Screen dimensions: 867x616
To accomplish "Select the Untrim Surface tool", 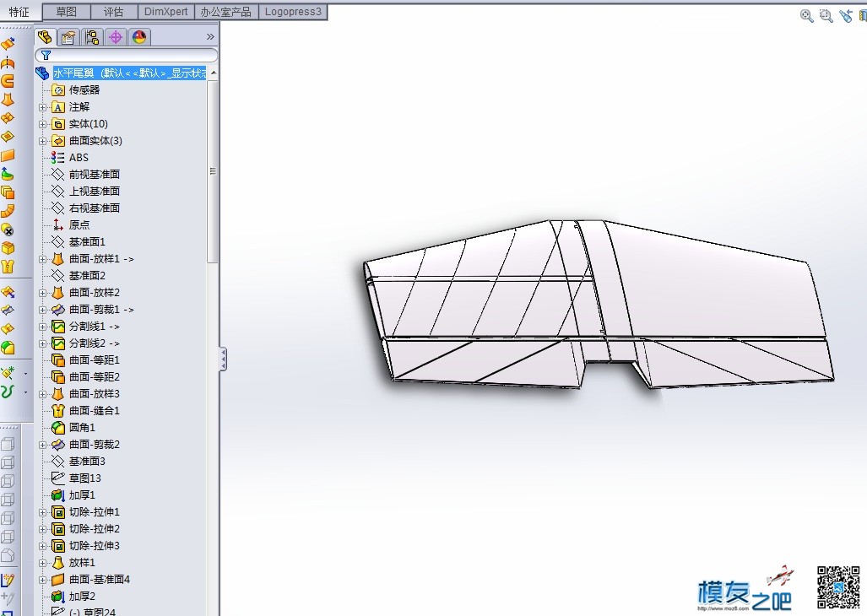I will [8, 329].
